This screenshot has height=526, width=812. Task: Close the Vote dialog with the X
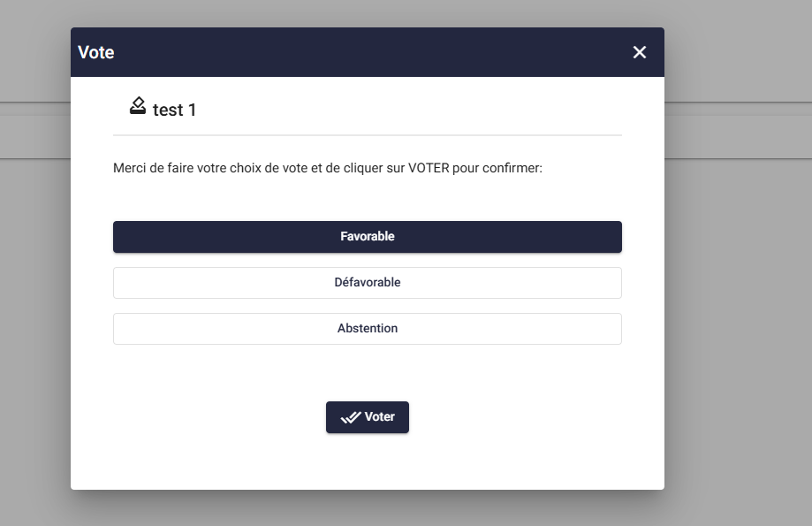(x=640, y=52)
